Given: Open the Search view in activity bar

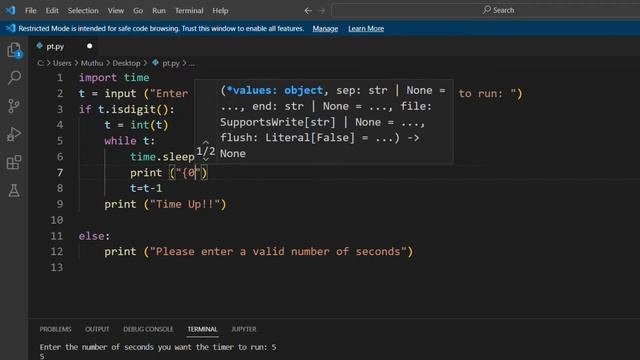Looking at the screenshot, I should pos(14,78).
